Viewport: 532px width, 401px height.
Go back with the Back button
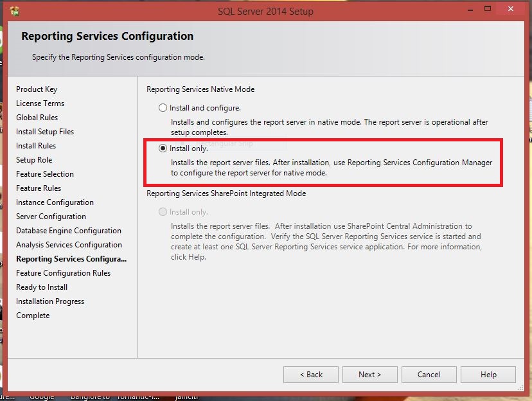click(312, 375)
